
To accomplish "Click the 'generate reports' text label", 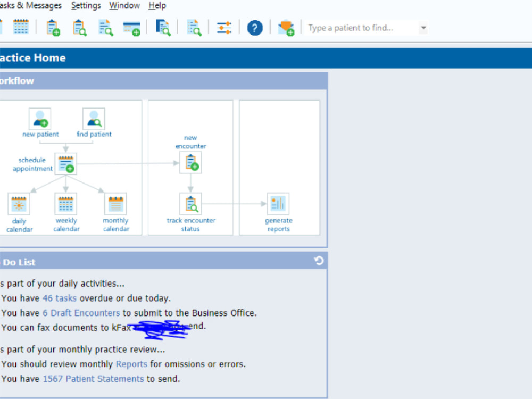I will [x=279, y=225].
